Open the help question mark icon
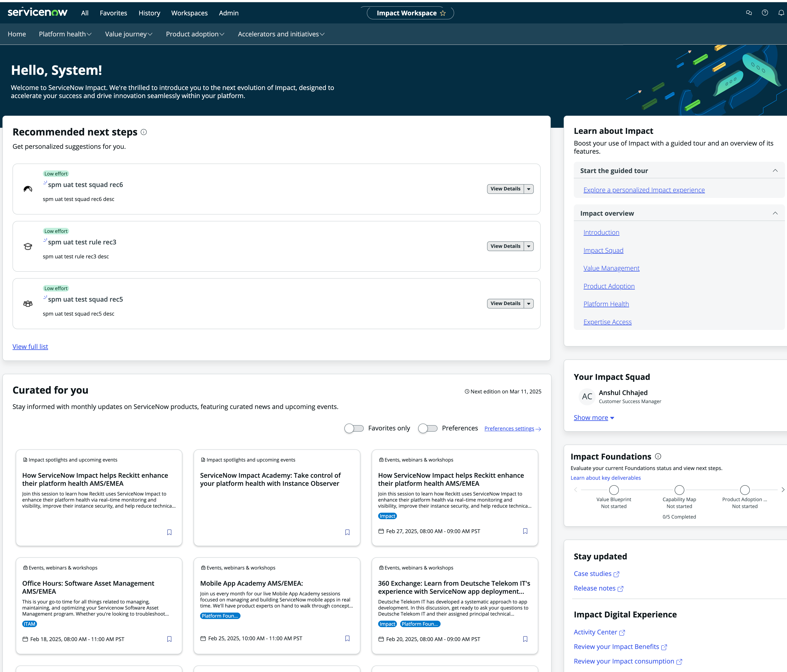The height and width of the screenshot is (672, 787). pos(765,13)
